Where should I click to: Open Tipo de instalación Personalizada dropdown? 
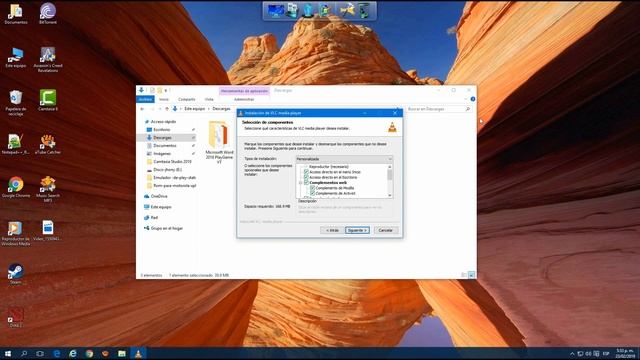coord(344,159)
